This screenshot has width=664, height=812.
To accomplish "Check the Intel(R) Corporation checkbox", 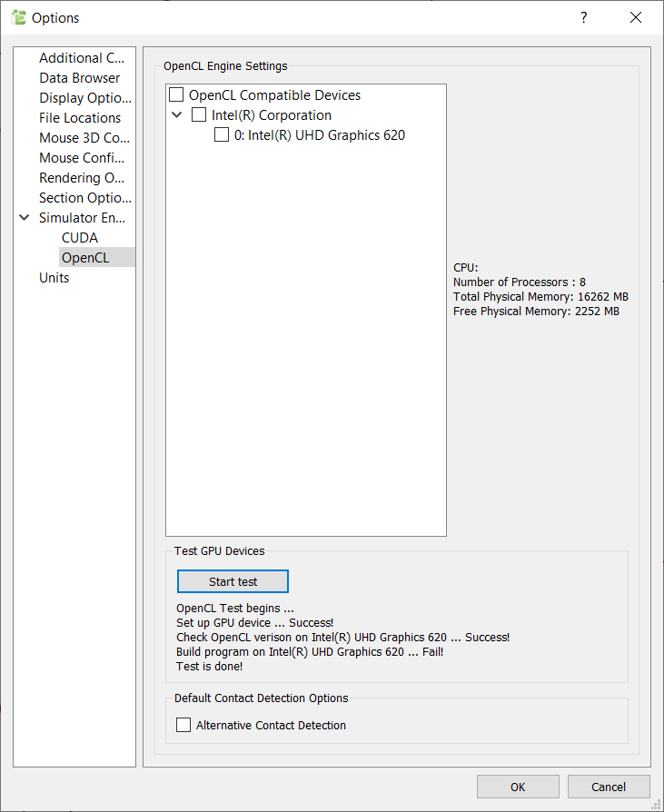I will point(199,115).
